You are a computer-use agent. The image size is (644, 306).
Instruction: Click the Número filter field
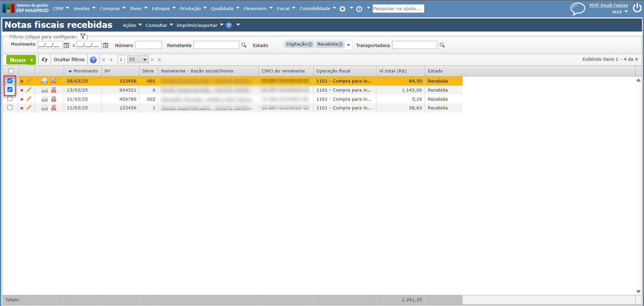tap(148, 45)
